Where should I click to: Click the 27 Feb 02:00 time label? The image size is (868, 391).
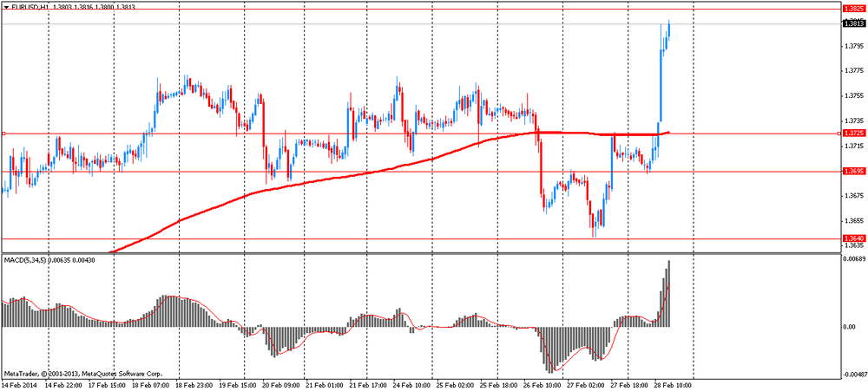click(x=586, y=384)
